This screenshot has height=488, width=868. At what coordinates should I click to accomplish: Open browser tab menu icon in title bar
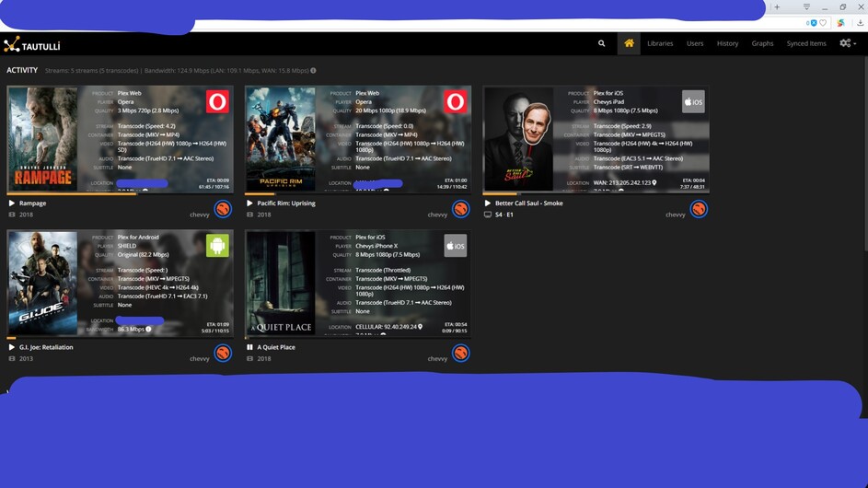(x=806, y=7)
